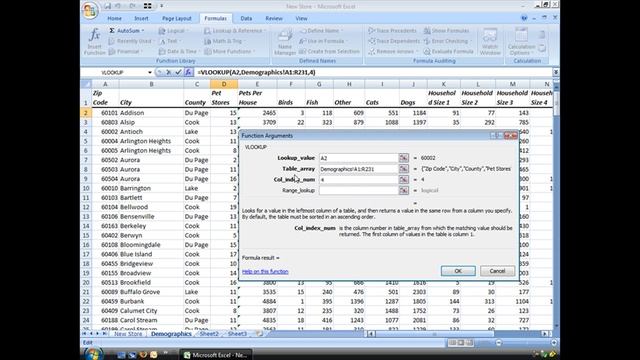This screenshot has height=360, width=640.
Task: Switch to the Insert tab
Action: point(141,18)
